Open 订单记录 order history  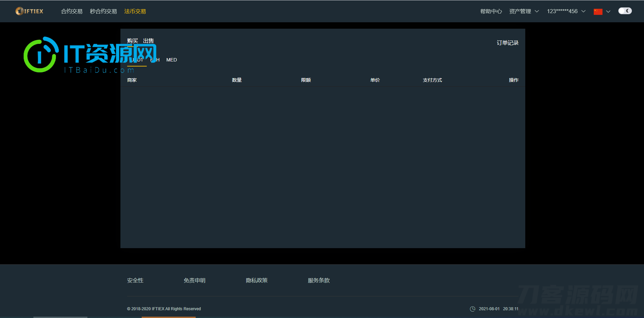coord(507,43)
